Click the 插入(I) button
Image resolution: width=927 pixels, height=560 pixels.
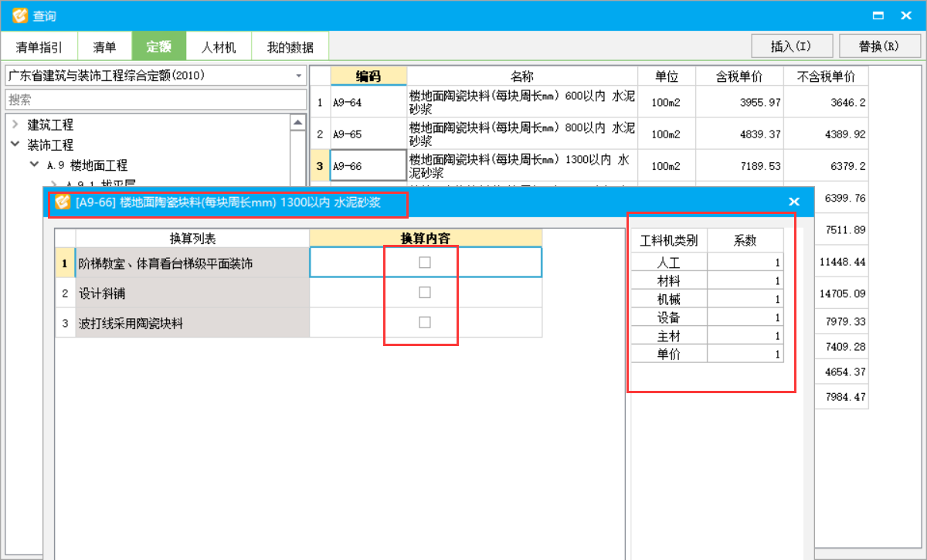tap(791, 46)
